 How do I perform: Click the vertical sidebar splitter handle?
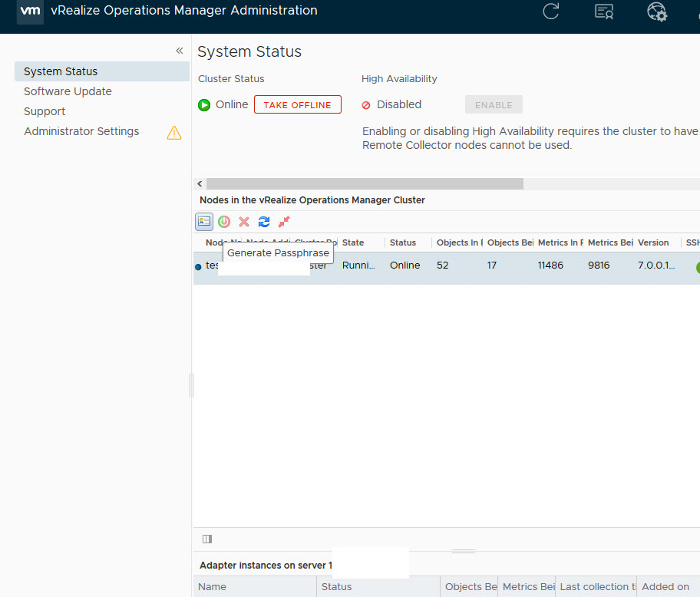pos(191,385)
